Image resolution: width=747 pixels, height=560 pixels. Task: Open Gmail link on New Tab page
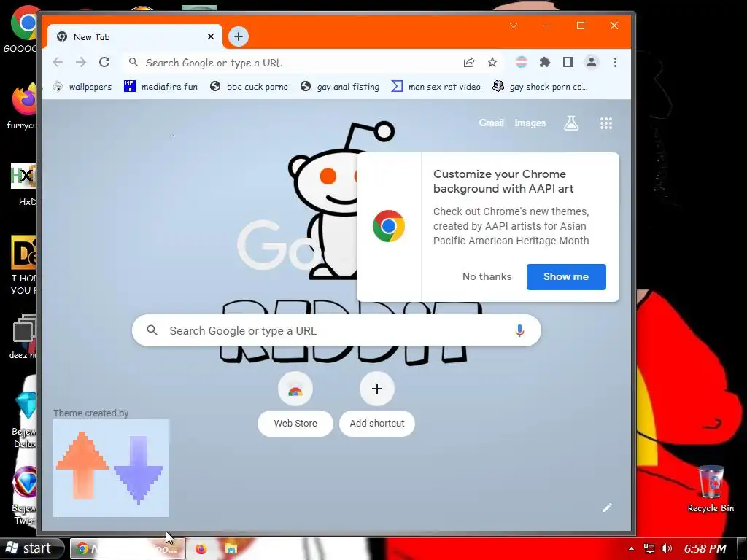[x=491, y=122]
